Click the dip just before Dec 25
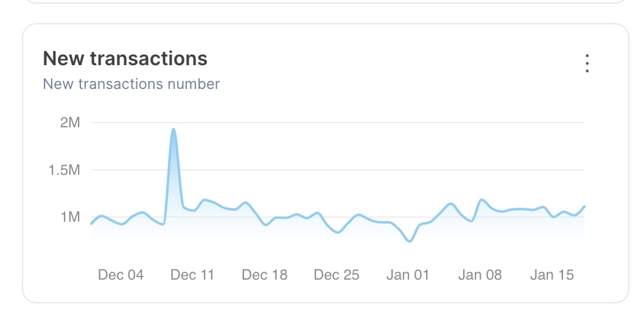The image size is (644, 318). [338, 232]
